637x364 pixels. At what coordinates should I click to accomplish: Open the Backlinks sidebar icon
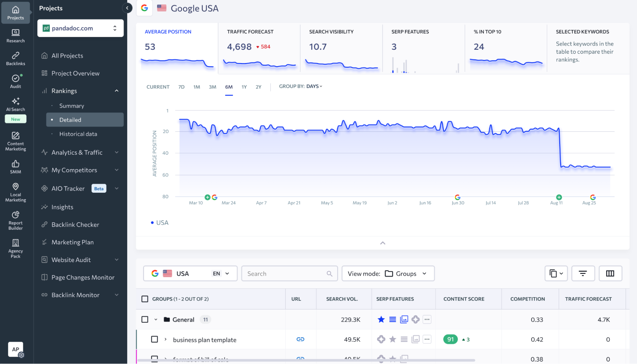[x=15, y=59]
